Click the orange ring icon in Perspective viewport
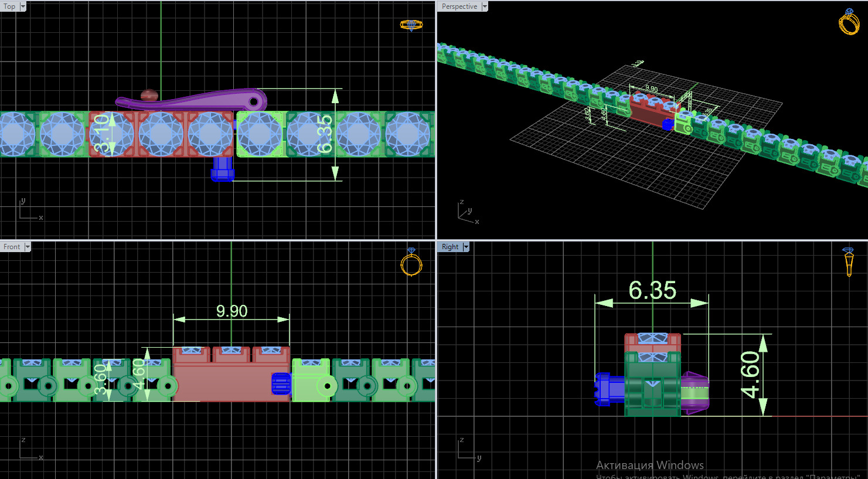This screenshot has width=868, height=479. [849, 22]
